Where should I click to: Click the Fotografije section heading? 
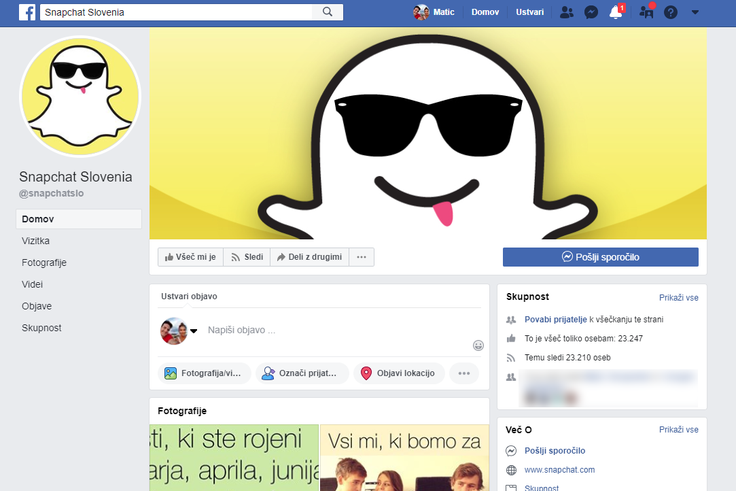tap(182, 411)
